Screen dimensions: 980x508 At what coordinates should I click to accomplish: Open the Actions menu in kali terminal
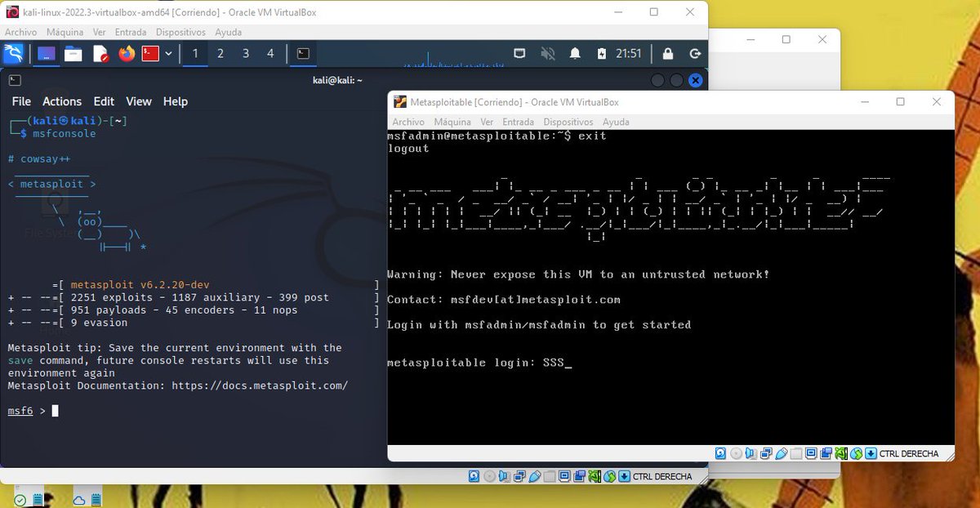[62, 101]
